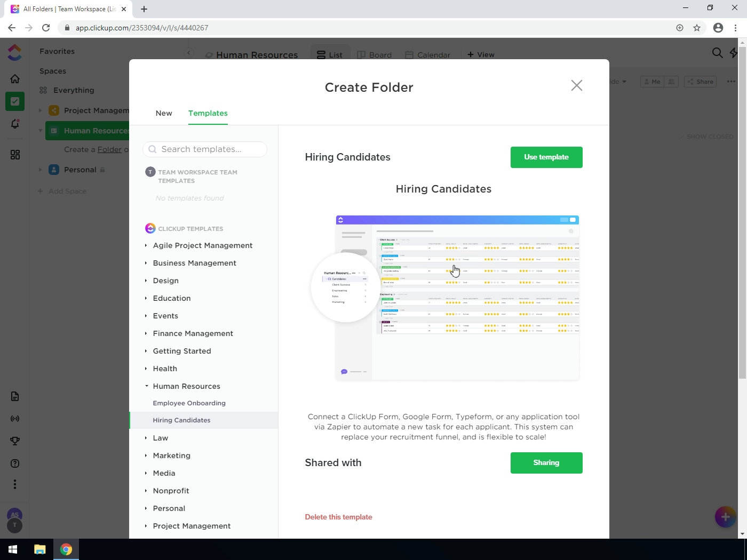Viewport: 747px width, 560px height.
Task: Open Goals trophy icon in sidebar
Action: (x=15, y=441)
